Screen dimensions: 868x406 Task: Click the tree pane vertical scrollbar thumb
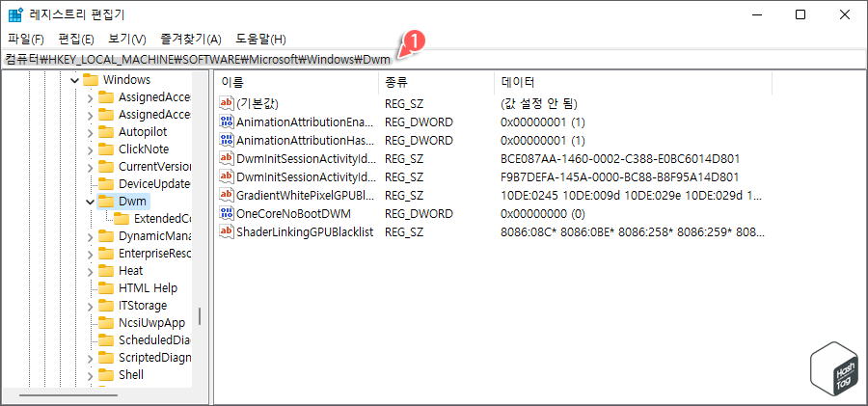[200, 316]
